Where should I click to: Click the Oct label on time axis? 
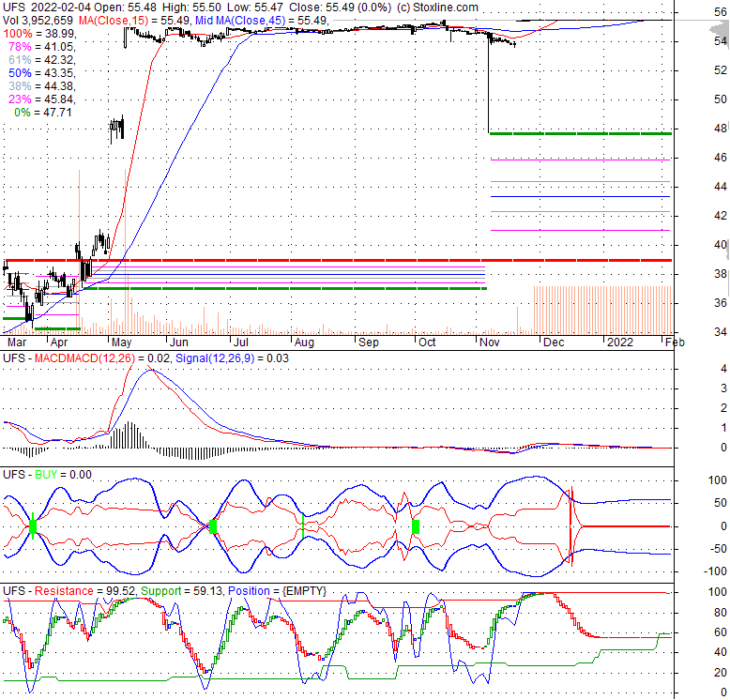[x=427, y=342]
